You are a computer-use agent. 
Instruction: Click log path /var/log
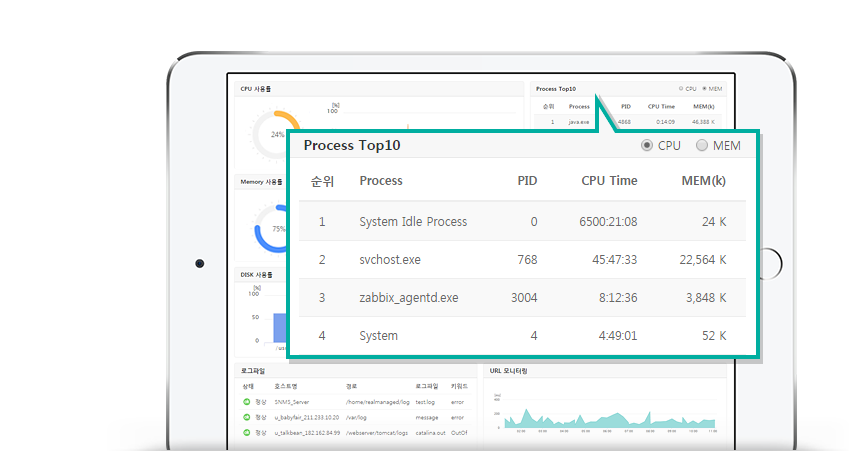[356, 417]
